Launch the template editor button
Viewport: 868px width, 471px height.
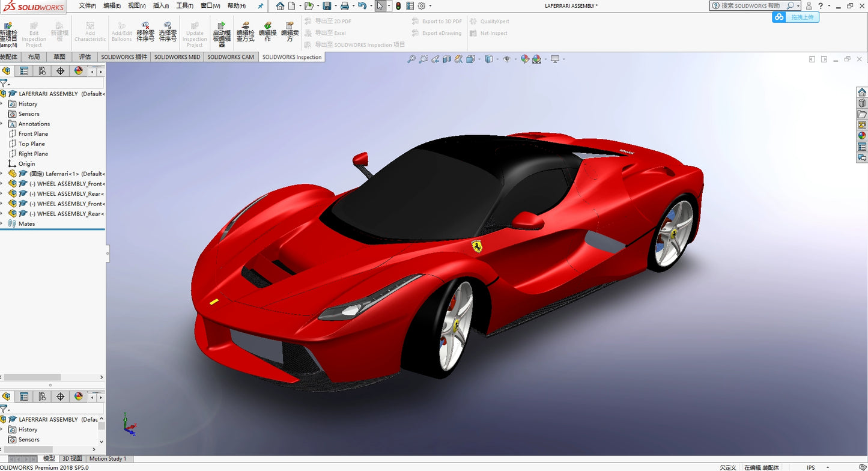[x=222, y=34]
